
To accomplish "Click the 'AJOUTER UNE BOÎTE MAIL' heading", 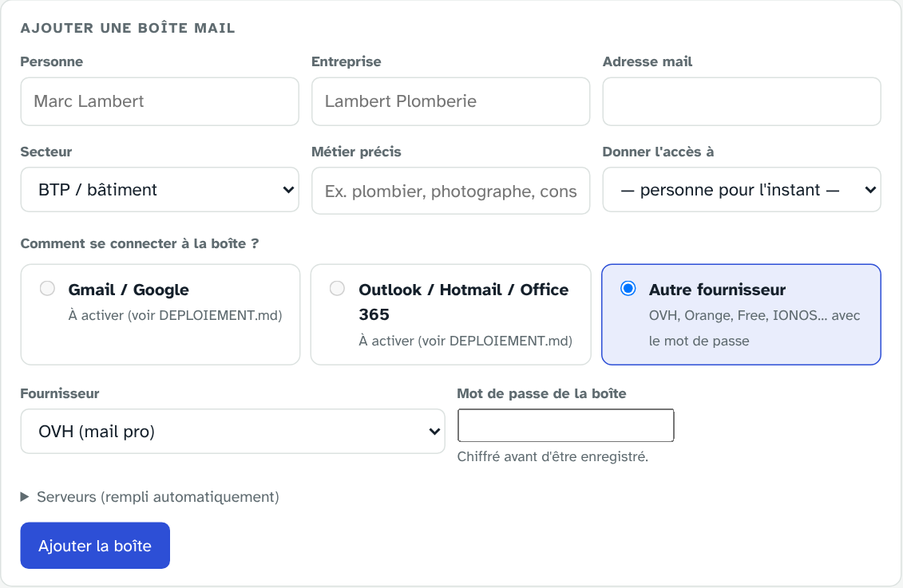I will pos(128,28).
